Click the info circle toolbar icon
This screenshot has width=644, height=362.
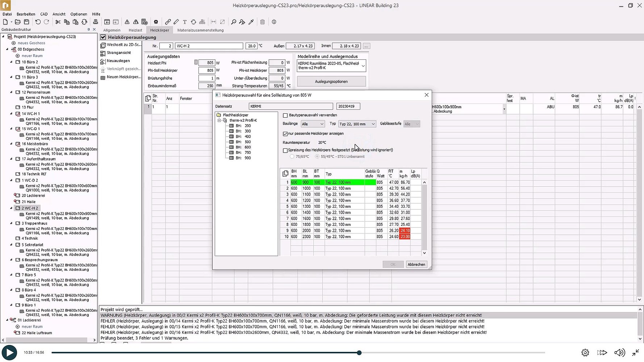(x=274, y=22)
